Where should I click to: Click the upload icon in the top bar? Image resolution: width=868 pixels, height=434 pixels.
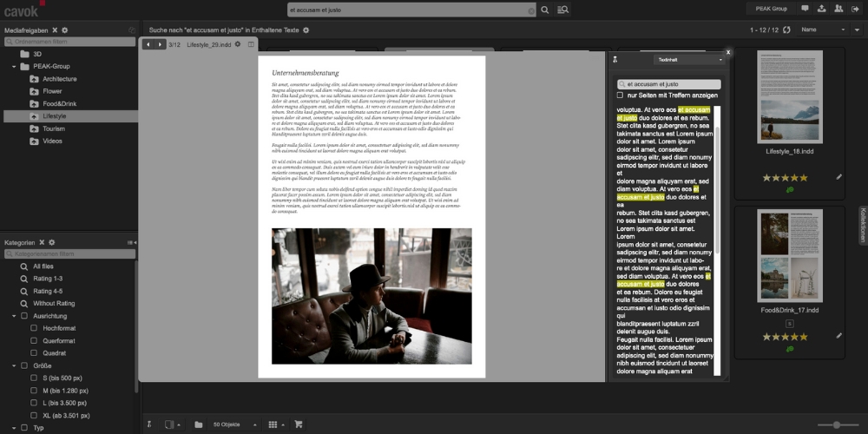(821, 9)
